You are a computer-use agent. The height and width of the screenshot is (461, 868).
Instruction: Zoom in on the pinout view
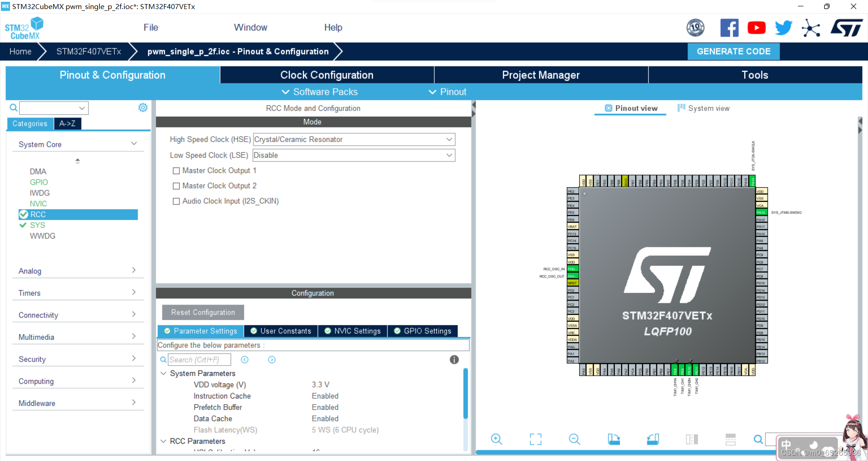point(496,439)
